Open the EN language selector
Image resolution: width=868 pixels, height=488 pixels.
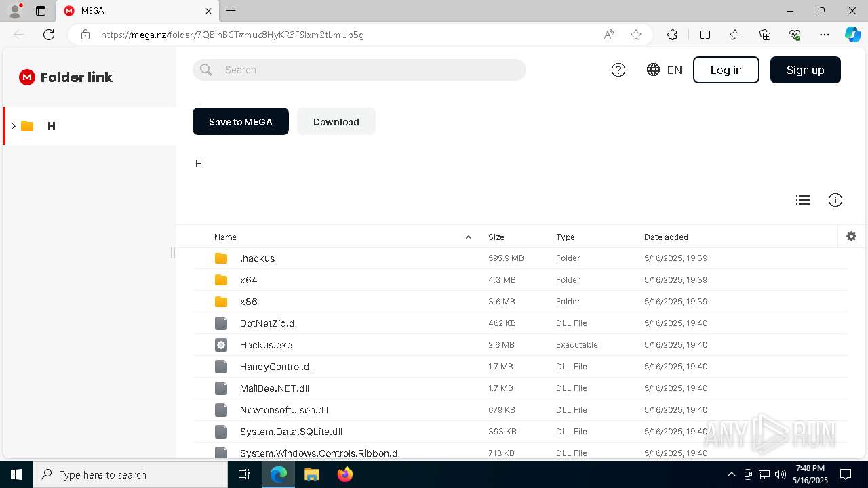(x=675, y=70)
